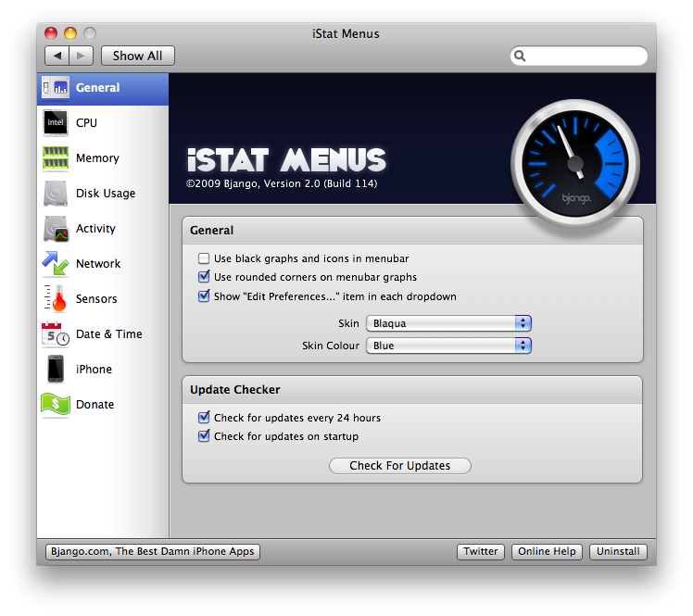
Task: Click the Donate money icon
Action: point(56,404)
